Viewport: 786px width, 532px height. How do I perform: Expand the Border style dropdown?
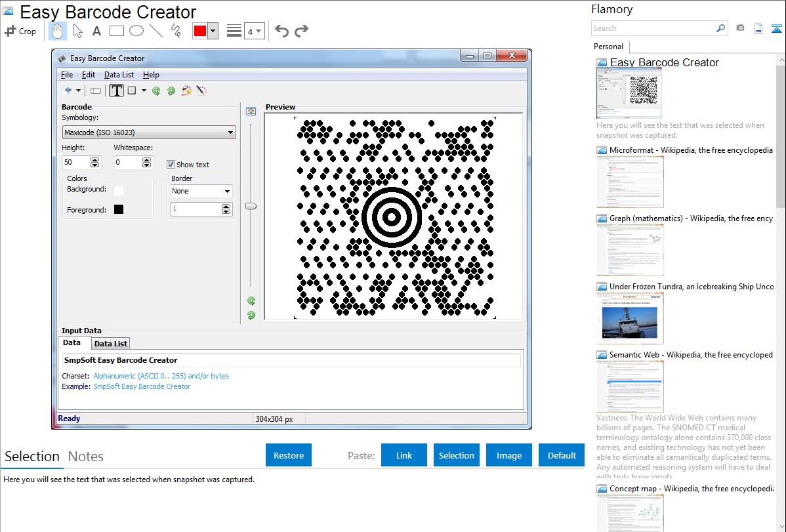(x=201, y=191)
